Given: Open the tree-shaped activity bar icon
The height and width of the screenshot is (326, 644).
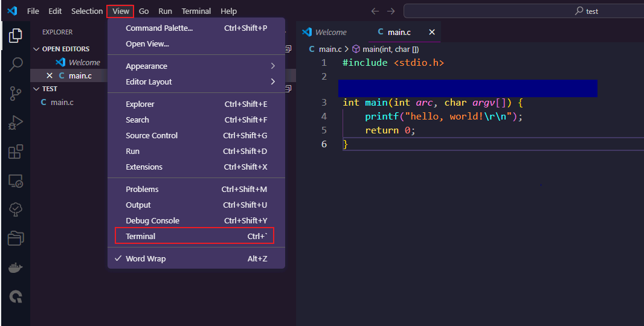Looking at the screenshot, I should [15, 209].
